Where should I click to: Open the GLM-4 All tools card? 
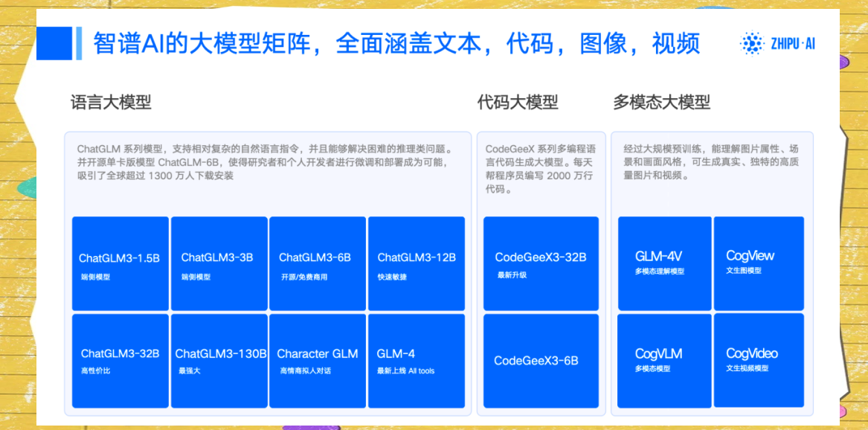click(x=417, y=361)
